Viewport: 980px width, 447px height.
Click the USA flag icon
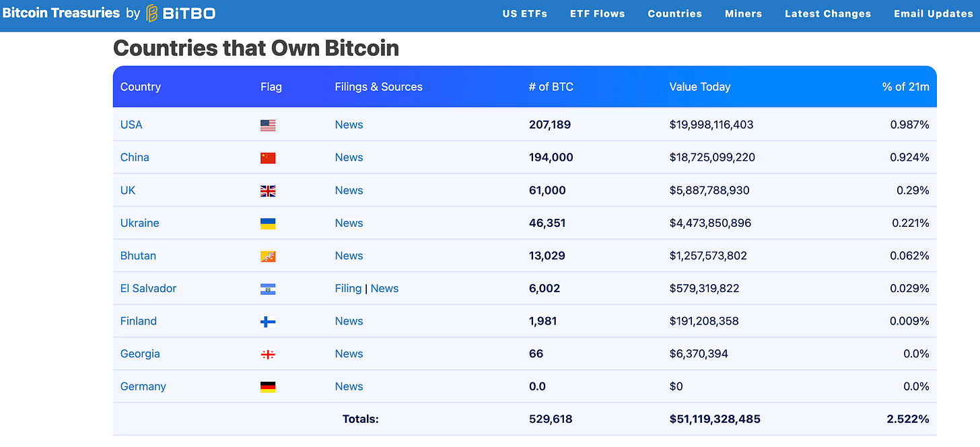[x=268, y=125]
